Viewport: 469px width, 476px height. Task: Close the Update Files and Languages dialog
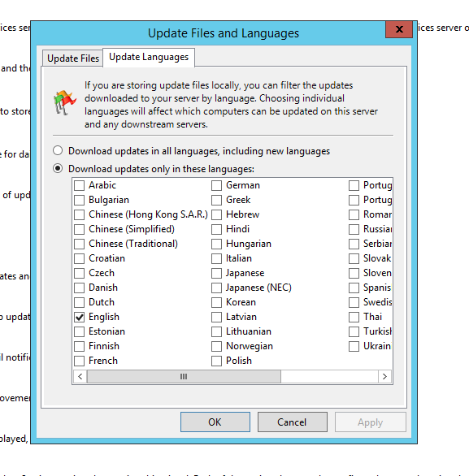(399, 29)
